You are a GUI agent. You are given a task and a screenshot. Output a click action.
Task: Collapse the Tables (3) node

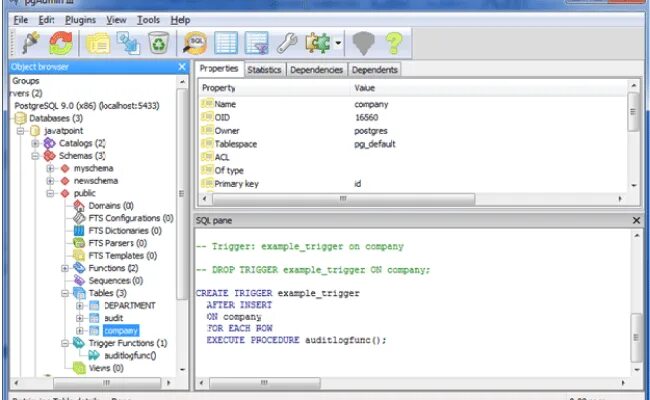(x=65, y=293)
